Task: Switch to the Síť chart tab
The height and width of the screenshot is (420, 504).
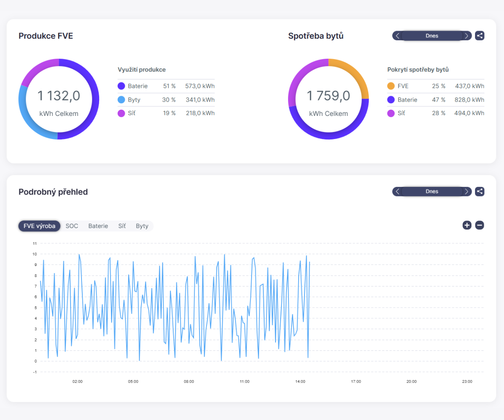Action: [x=122, y=226]
